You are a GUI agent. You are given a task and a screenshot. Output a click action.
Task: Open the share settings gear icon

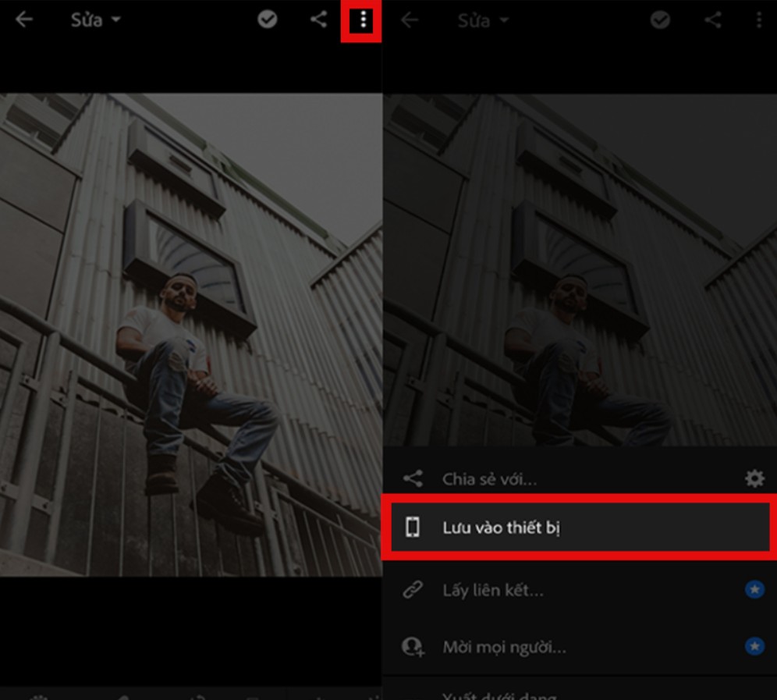point(754,478)
